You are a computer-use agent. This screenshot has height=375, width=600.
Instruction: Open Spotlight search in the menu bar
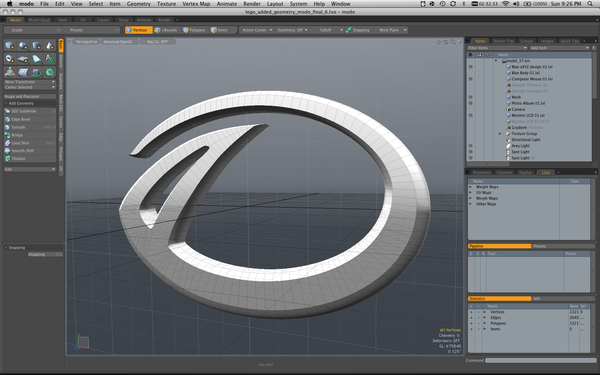pos(590,4)
